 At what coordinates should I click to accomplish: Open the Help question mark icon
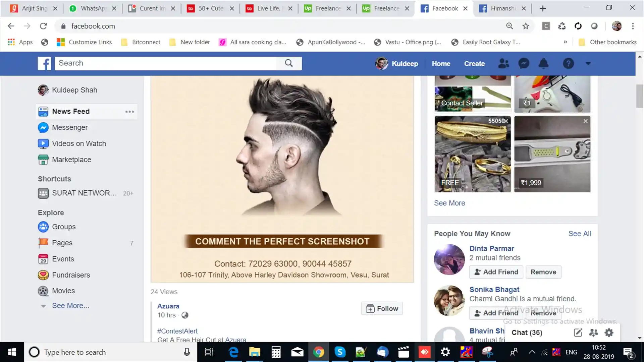(x=568, y=63)
